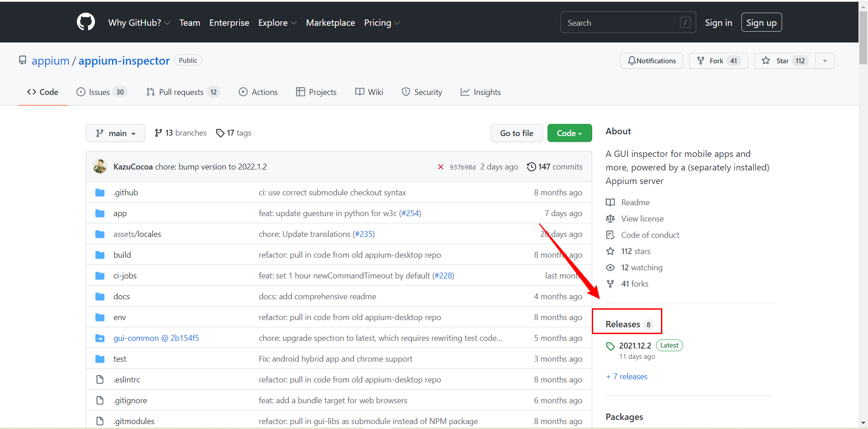This screenshot has width=868, height=429.
Task: Expand the Star list dropdown arrow
Action: [825, 61]
